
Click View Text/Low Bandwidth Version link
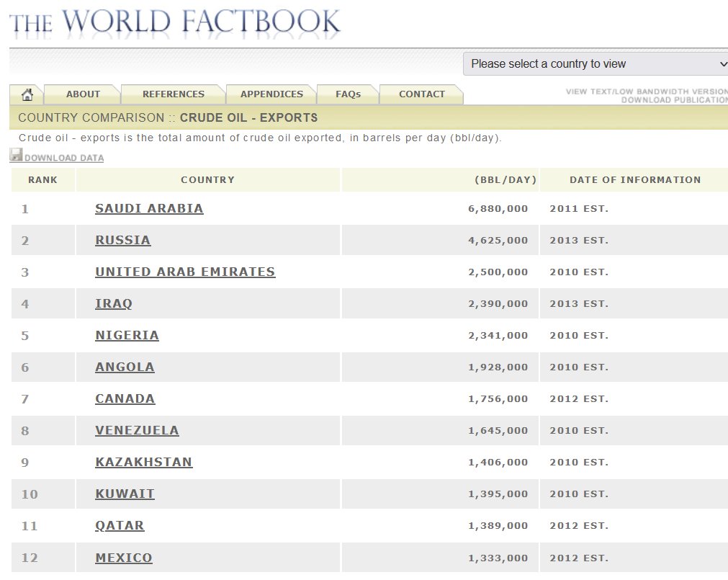(647, 92)
